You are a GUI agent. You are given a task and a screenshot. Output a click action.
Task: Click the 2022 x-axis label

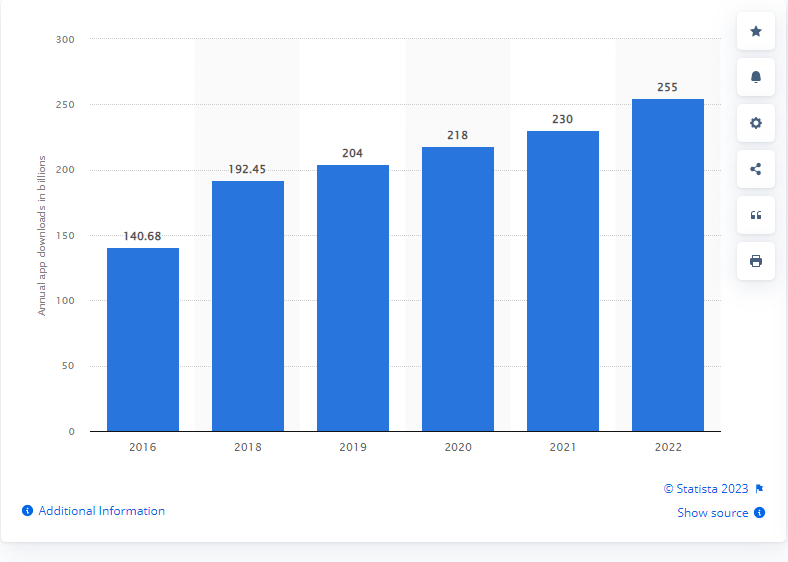pyautogui.click(x=668, y=447)
